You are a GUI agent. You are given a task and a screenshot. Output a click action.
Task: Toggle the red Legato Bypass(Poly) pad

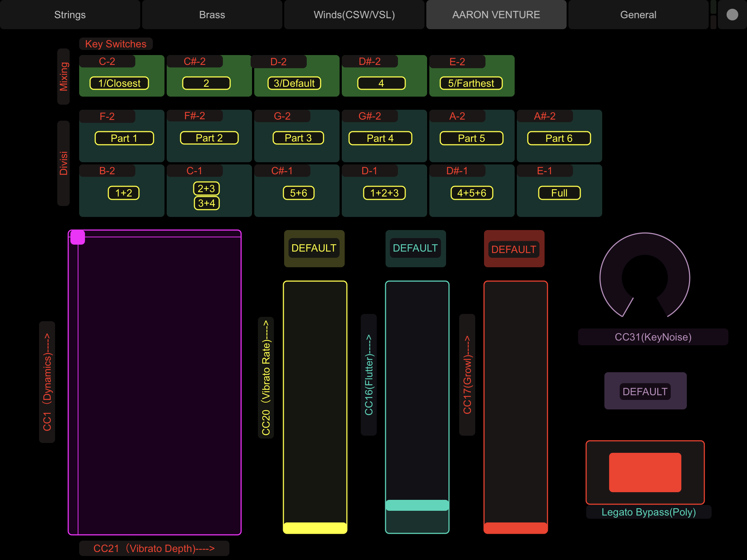pyautogui.click(x=645, y=472)
